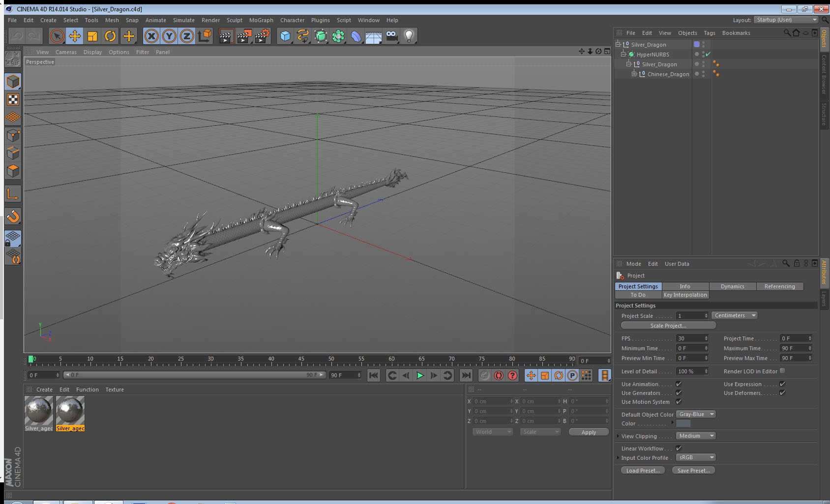Add a Camera object

click(391, 36)
